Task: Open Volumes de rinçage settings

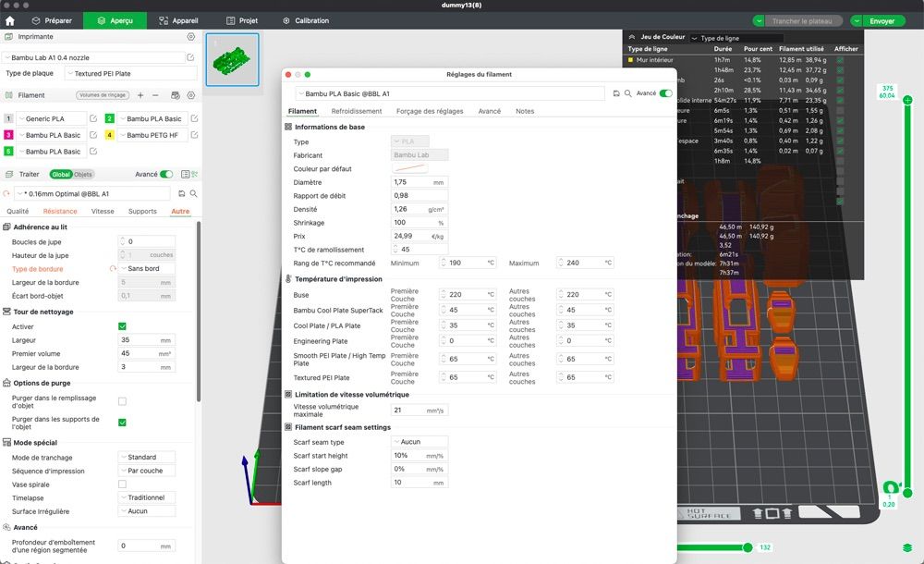Action: tap(103, 95)
